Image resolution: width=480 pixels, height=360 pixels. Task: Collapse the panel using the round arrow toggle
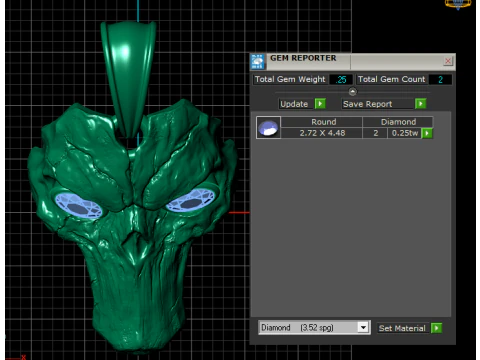pos(352,91)
